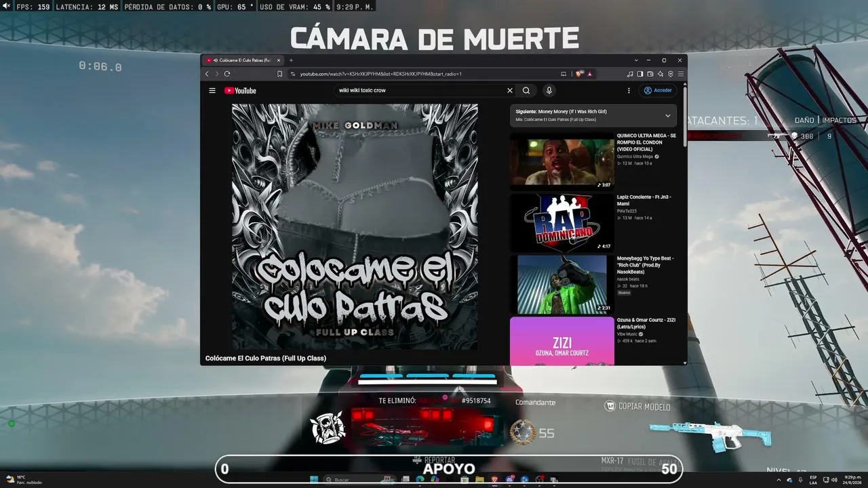868x488 pixels.
Task: Open 'Ozuna & Omar Courtz - ZIZI' title
Action: point(645,323)
